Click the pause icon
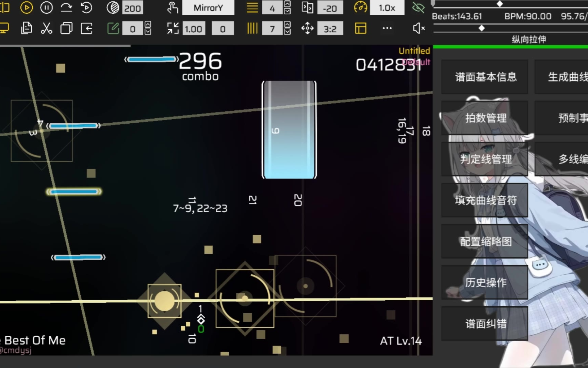Screen dimensions: 588x368 point(46,7)
